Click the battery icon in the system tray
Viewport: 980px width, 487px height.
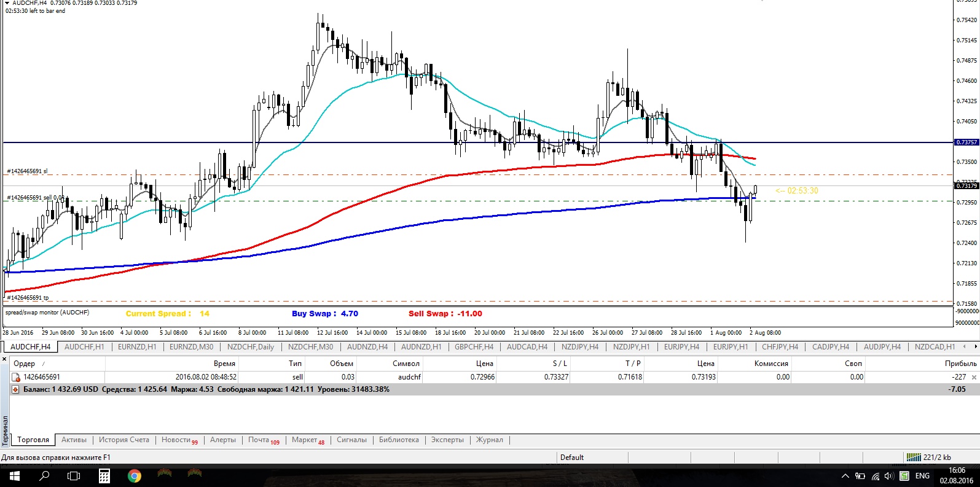tap(860, 476)
